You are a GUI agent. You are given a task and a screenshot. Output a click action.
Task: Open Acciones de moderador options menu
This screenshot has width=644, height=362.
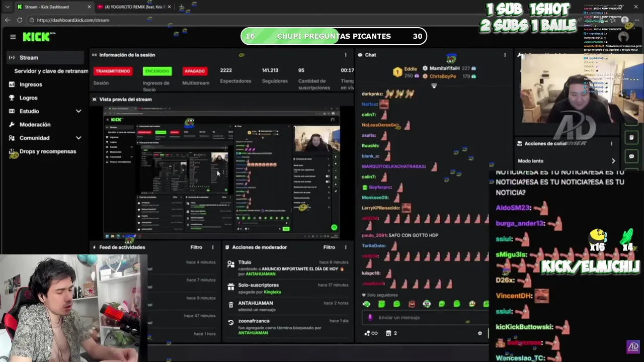(345, 247)
